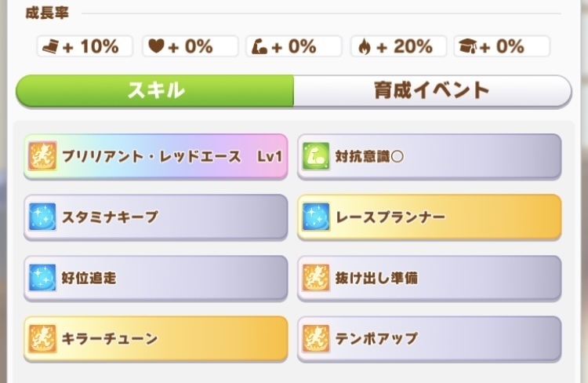Tap the orange キラーチューン skill icon
Image resolution: width=588 pixels, height=383 pixels.
coord(42,339)
